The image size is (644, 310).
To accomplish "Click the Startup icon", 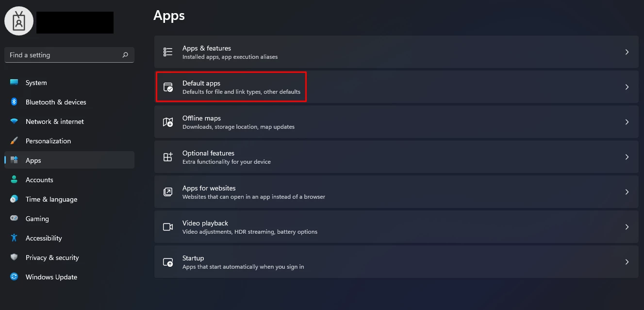I will [x=168, y=262].
